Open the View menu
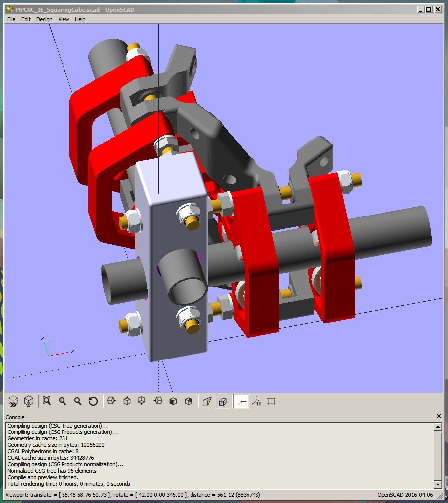The width and height of the screenshot is (448, 503). coord(64,19)
